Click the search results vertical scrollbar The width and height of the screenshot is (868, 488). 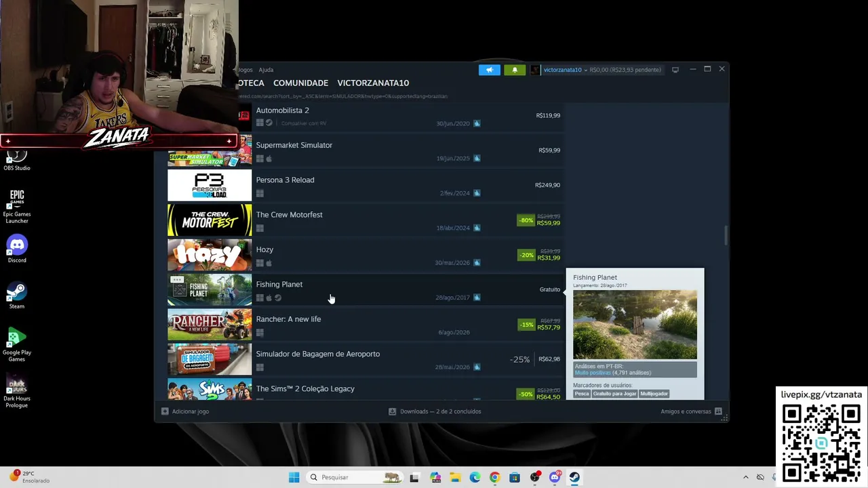click(726, 236)
